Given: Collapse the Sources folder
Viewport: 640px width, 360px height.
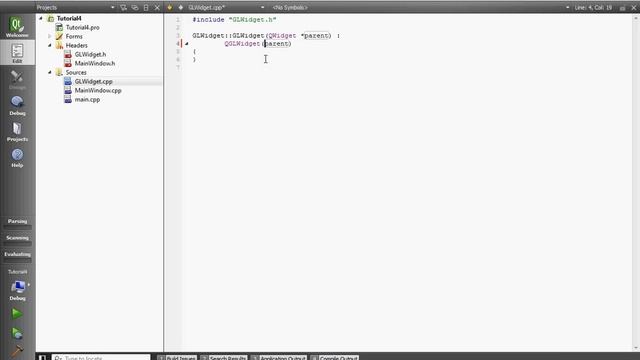Looking at the screenshot, I should [x=50, y=72].
